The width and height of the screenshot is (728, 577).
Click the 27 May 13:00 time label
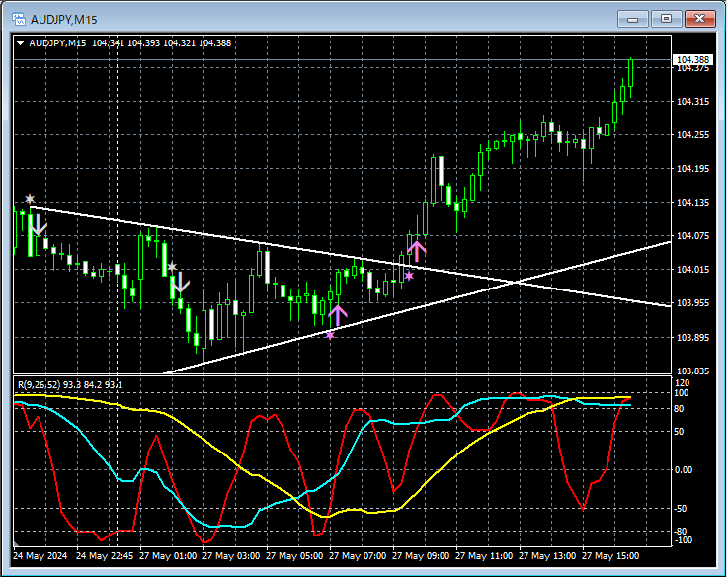click(x=547, y=556)
